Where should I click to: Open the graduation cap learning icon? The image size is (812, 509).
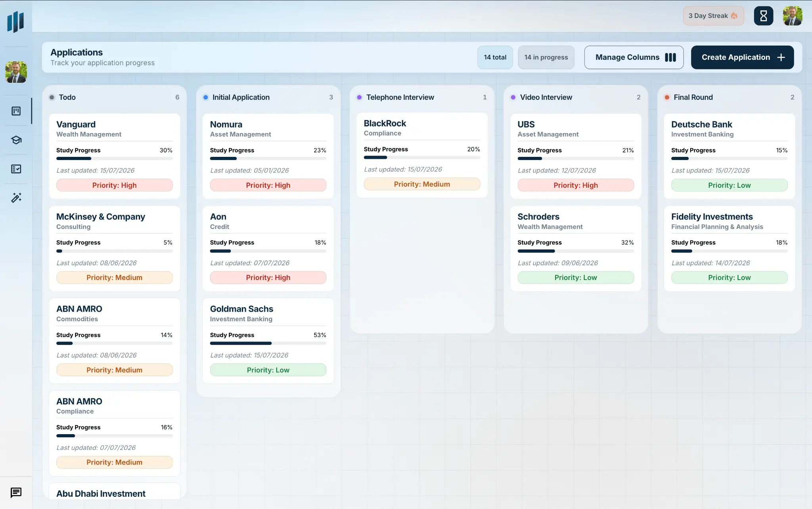pyautogui.click(x=16, y=140)
